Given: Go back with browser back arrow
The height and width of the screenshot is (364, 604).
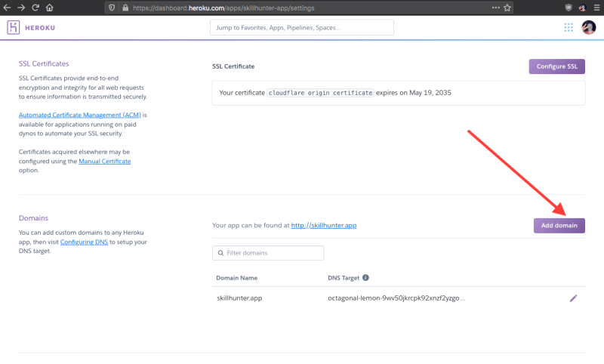Looking at the screenshot, I should 7,8.
